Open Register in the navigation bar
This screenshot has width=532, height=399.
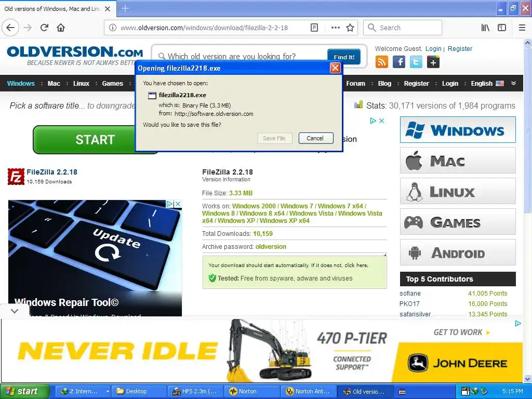click(x=416, y=84)
